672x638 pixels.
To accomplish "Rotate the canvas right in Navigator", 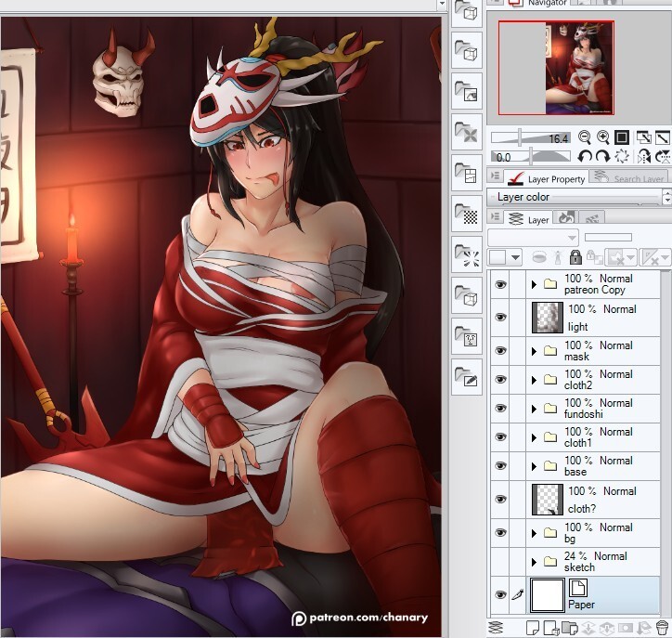I will point(602,156).
